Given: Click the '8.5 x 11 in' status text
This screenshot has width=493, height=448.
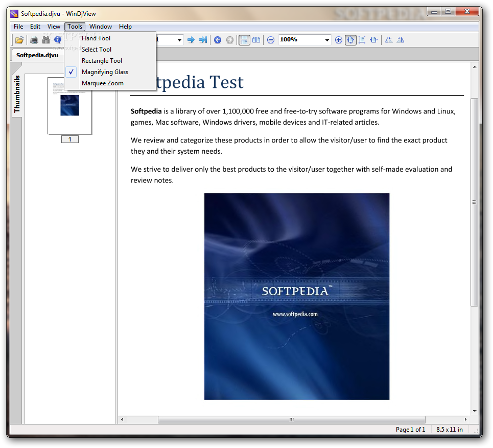Looking at the screenshot, I should click(x=449, y=430).
